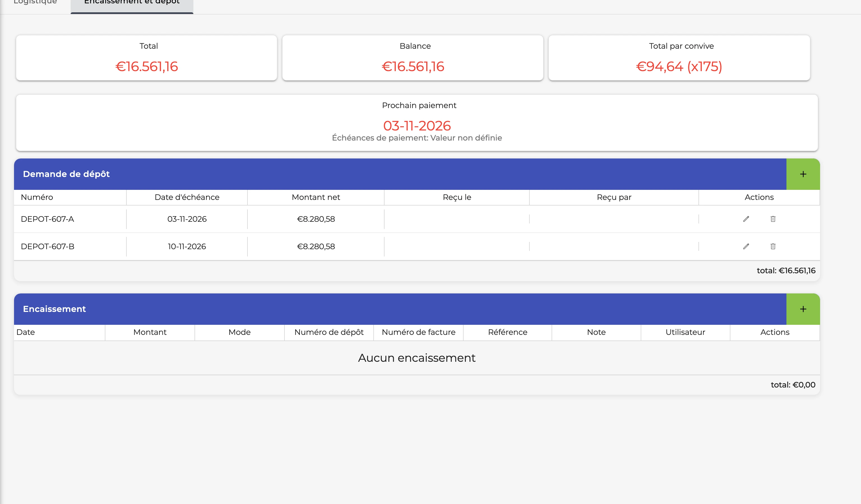
Task: Click Échéances de paiement: Valeur non définie
Action: click(x=417, y=138)
